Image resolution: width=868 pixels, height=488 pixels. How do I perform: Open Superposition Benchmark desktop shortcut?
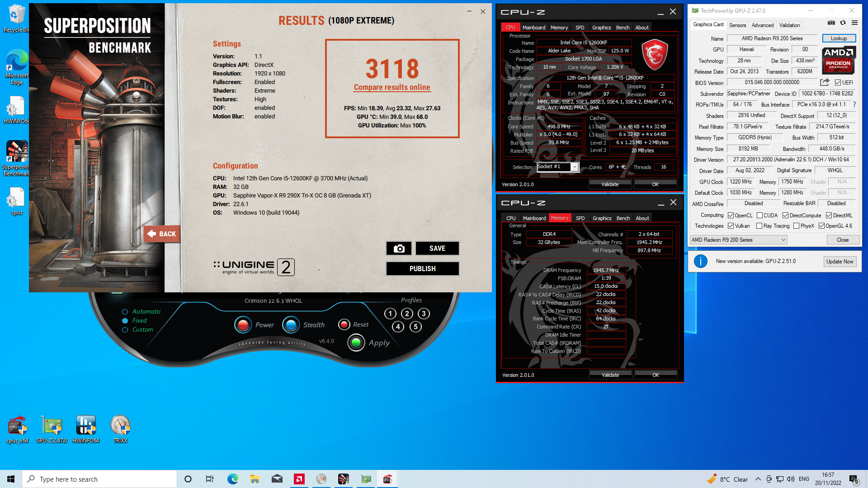(16, 158)
